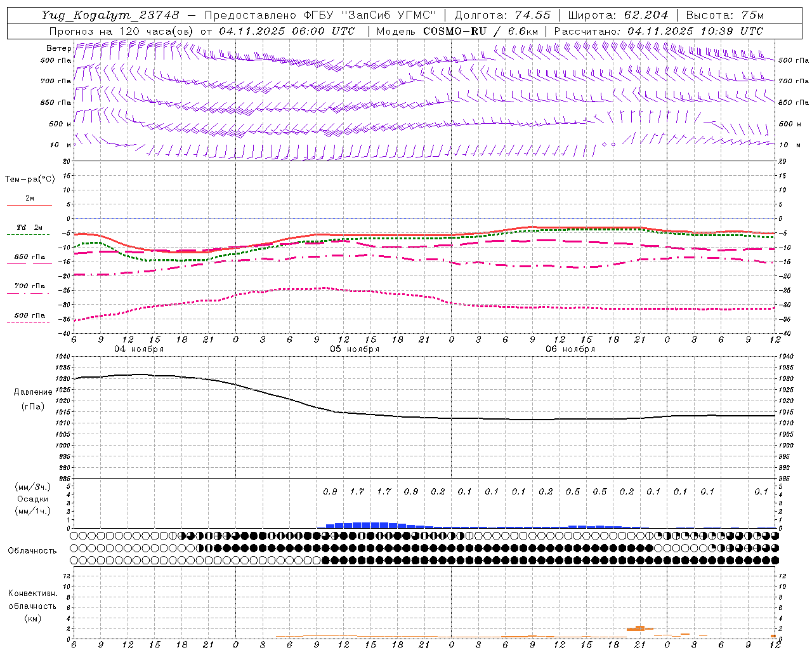
Task: Click the "(мм/1ч.)" precipitation unit label
Action: coord(33,511)
